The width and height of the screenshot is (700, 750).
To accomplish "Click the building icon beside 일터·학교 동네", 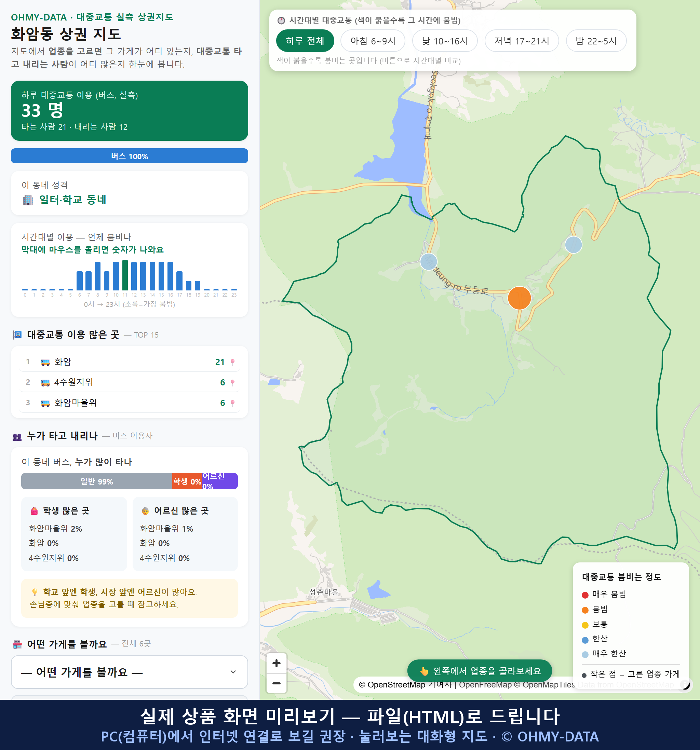I will (x=28, y=200).
